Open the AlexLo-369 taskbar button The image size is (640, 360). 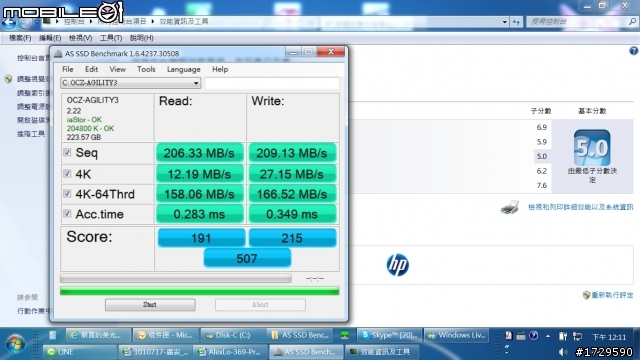tap(230, 352)
